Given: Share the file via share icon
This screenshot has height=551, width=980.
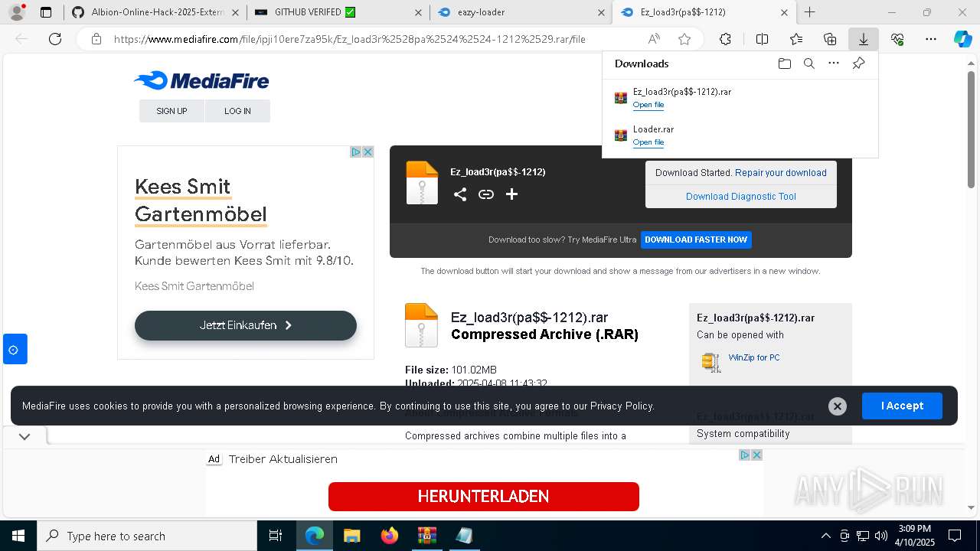Looking at the screenshot, I should click(460, 194).
